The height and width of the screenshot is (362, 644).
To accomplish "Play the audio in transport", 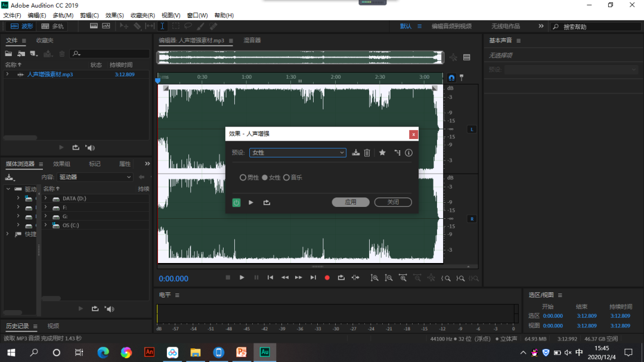I will tap(242, 278).
